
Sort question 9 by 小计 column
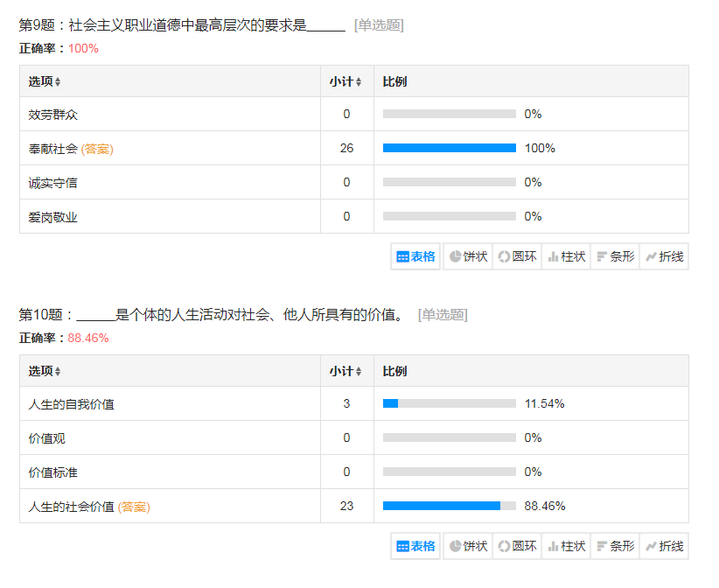(346, 81)
